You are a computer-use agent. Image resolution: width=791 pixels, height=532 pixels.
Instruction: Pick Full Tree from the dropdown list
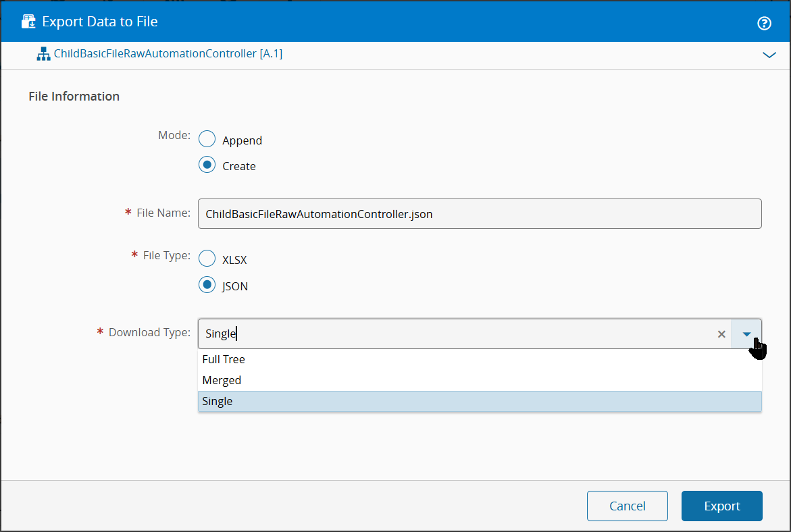[224, 359]
